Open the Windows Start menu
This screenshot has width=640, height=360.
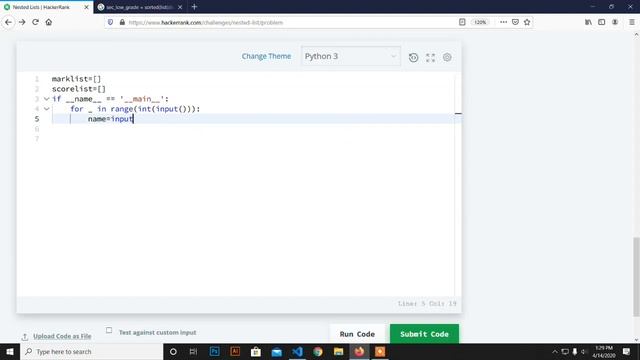pos(10,351)
